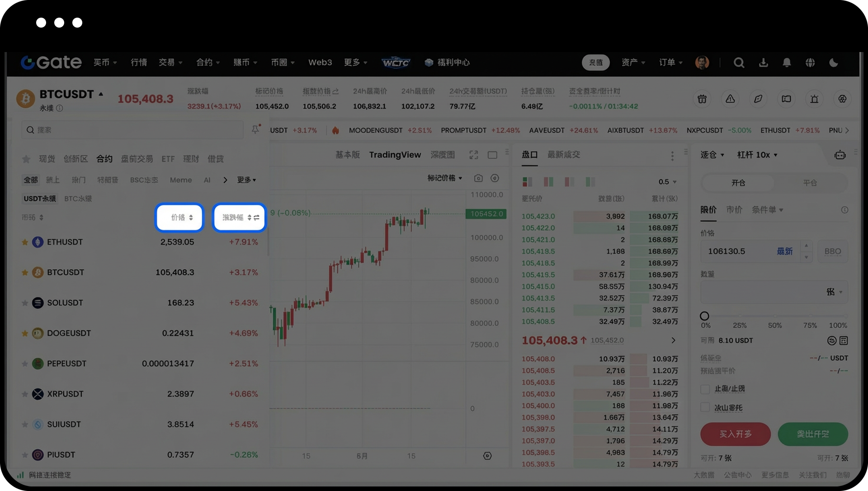Viewport: 868px width, 491px height.
Task: Click the position size slider handle
Action: coord(704,316)
